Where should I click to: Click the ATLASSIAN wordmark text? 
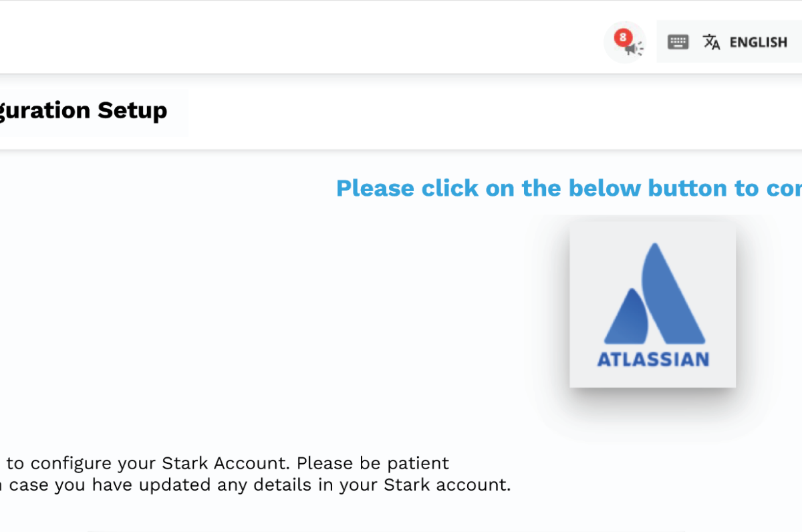[653, 359]
